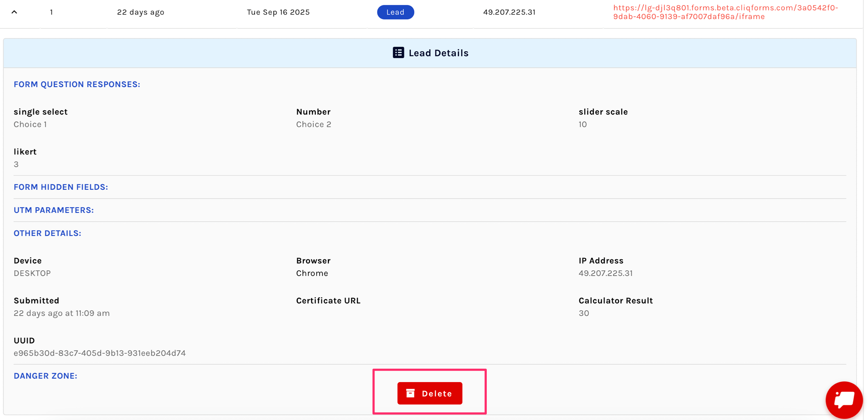The width and height of the screenshot is (868, 420).
Task: Click the 22 days ago row cell
Action: [x=141, y=12]
